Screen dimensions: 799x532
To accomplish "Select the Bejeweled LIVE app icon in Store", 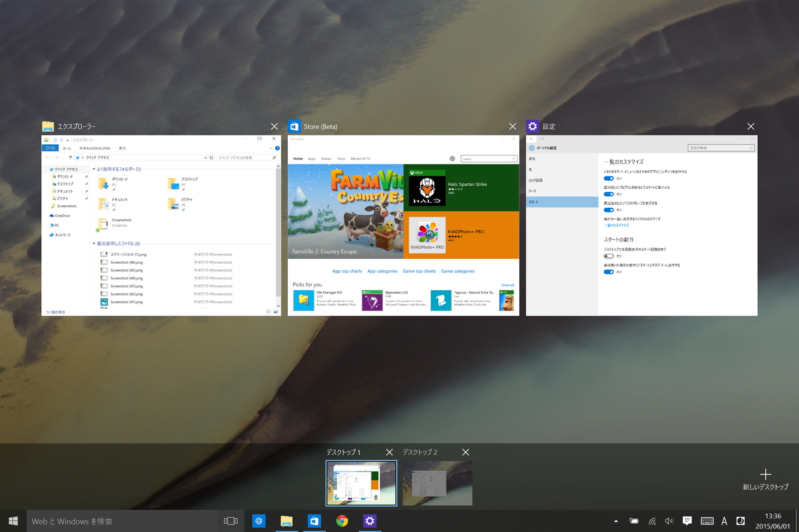I will [373, 300].
